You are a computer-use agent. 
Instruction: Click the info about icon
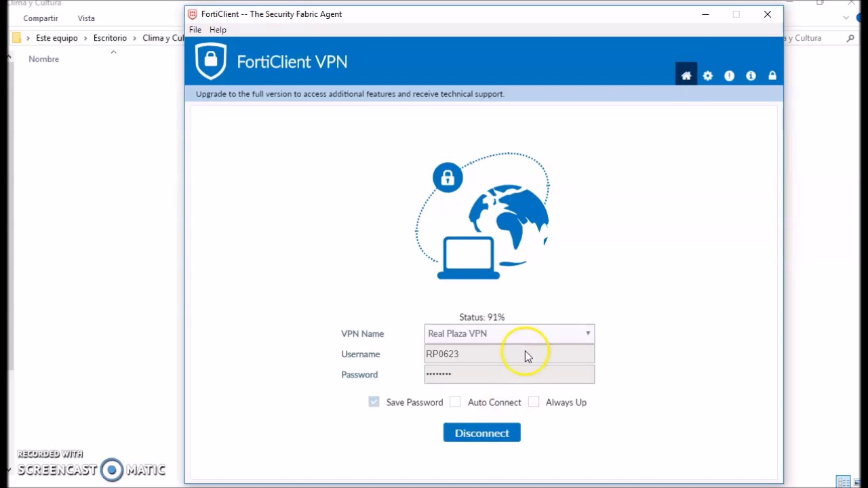tap(751, 76)
